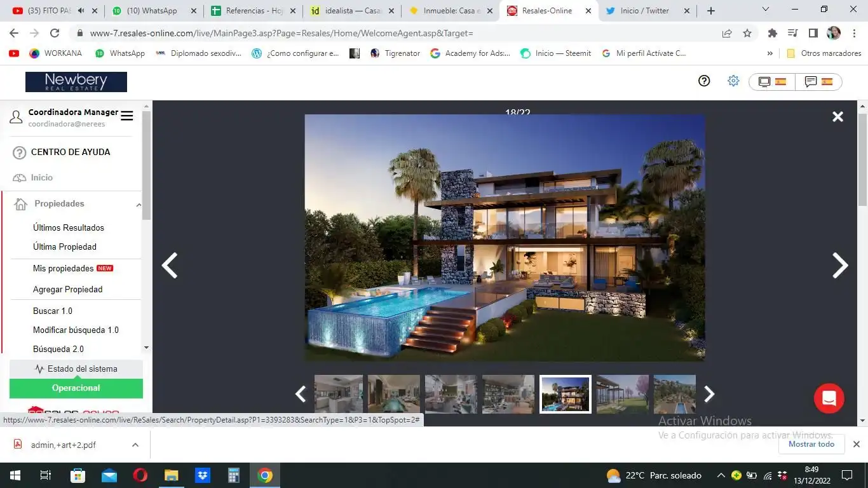
Task: Open the red chat support bubble
Action: pyautogui.click(x=829, y=398)
